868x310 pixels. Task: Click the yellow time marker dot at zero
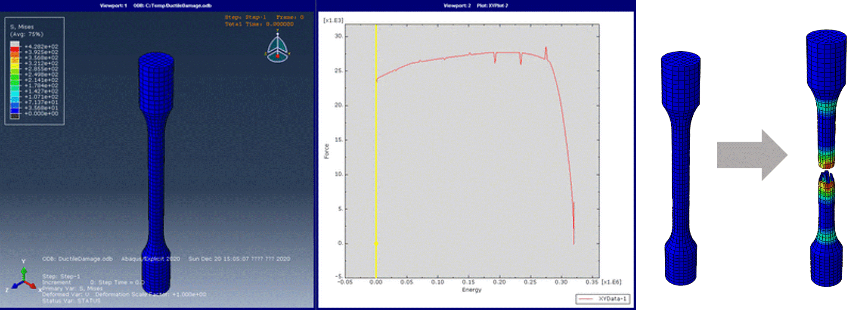(x=376, y=244)
